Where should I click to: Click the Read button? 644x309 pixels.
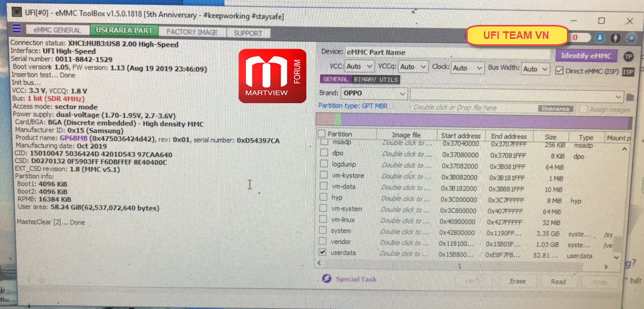pos(559,282)
